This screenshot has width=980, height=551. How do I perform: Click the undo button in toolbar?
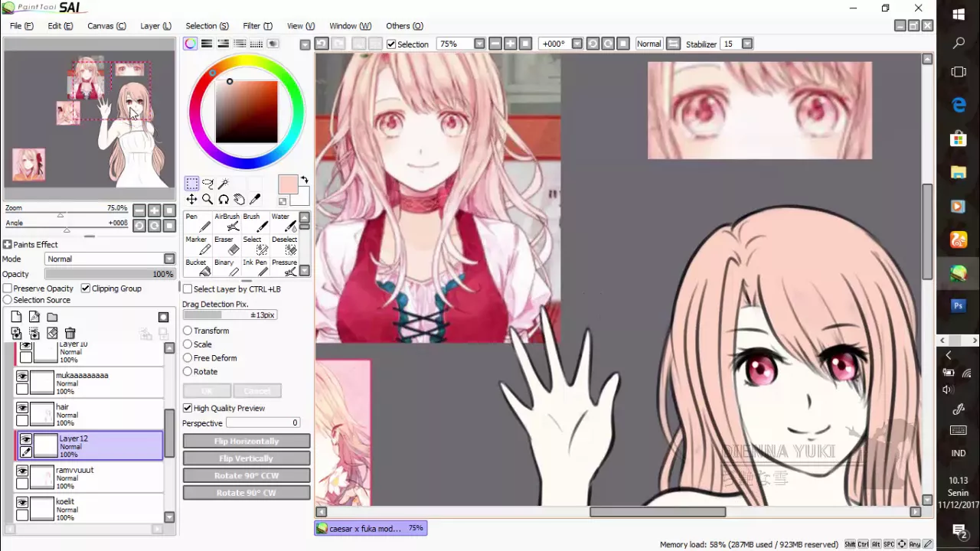pyautogui.click(x=322, y=44)
